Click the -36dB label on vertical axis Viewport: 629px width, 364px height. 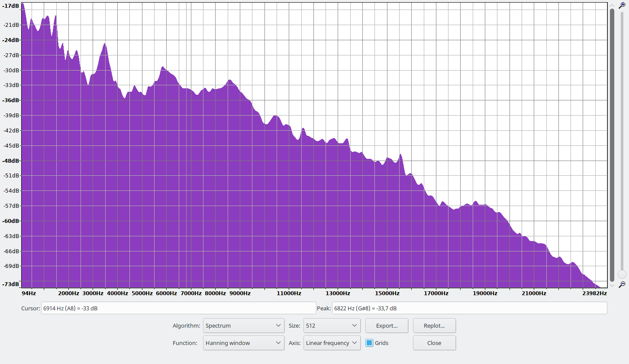(x=11, y=100)
